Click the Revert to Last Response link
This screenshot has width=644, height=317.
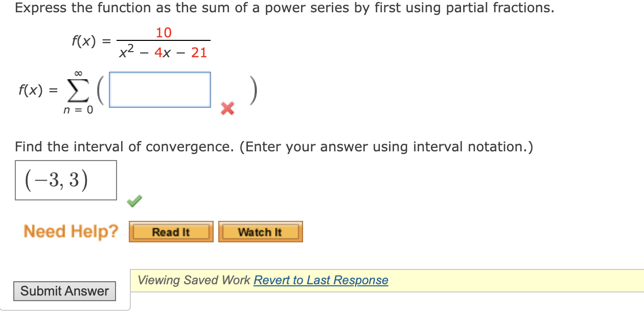[321, 280]
